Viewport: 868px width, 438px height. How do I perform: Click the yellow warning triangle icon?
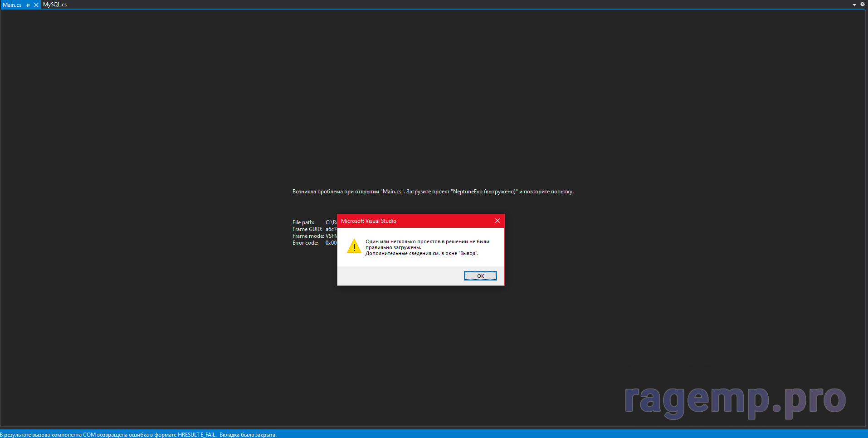(x=354, y=246)
